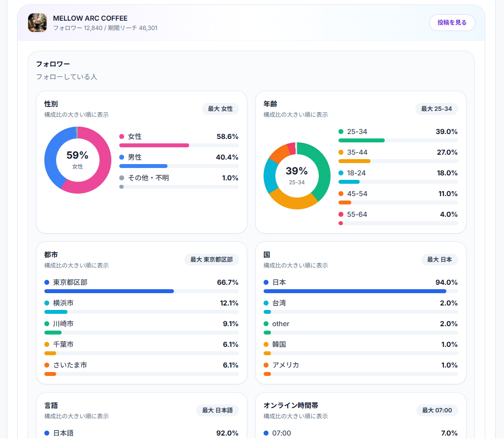Click the 92.0% value for 日本語

point(227,433)
